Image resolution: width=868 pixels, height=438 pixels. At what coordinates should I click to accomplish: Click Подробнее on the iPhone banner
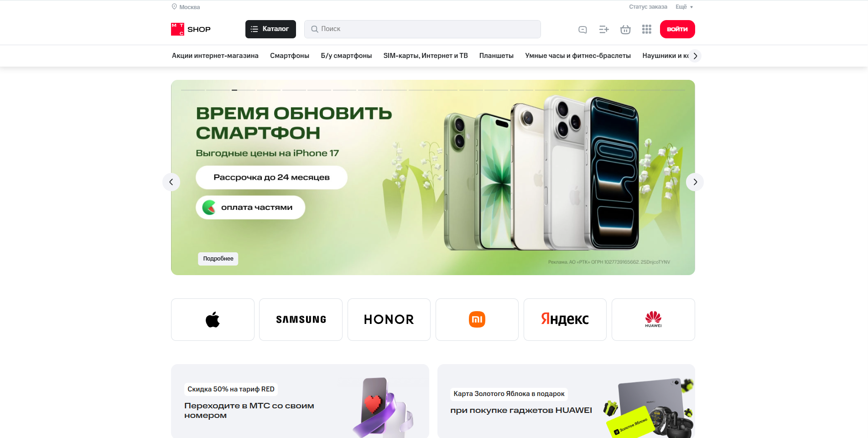pyautogui.click(x=218, y=259)
